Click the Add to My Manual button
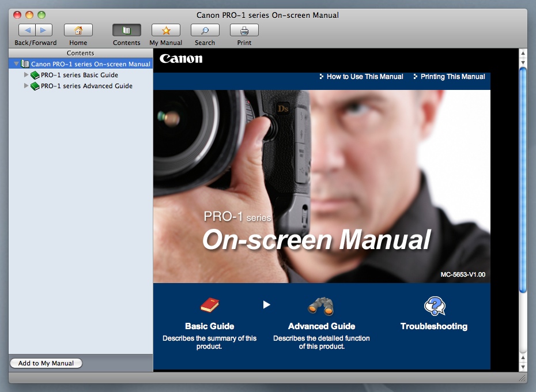 (x=46, y=363)
